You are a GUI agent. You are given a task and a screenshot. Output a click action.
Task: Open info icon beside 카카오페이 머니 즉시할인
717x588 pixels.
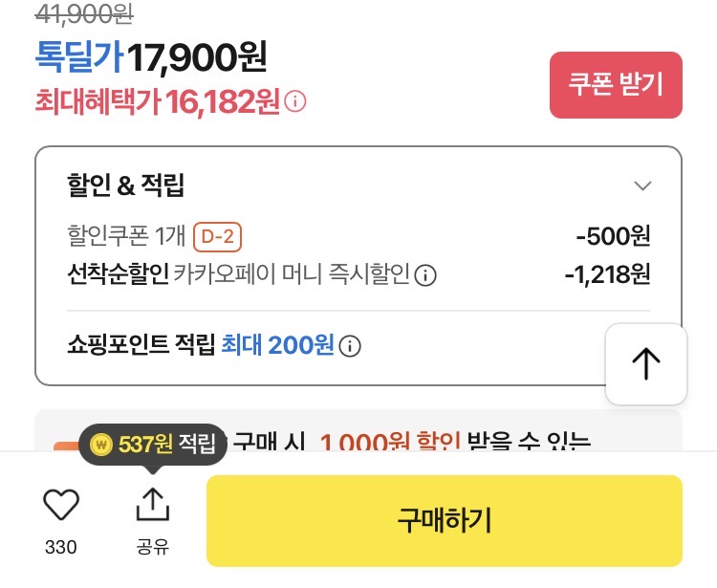(426, 276)
